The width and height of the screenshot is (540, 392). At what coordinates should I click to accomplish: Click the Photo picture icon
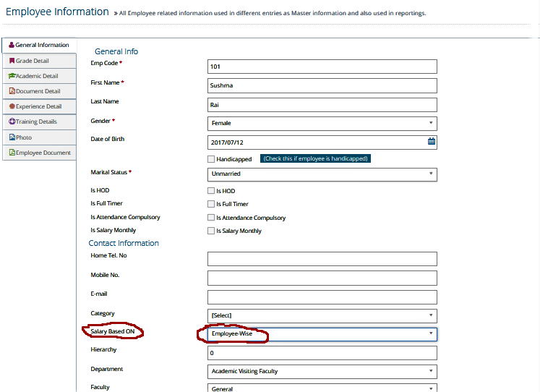point(12,137)
